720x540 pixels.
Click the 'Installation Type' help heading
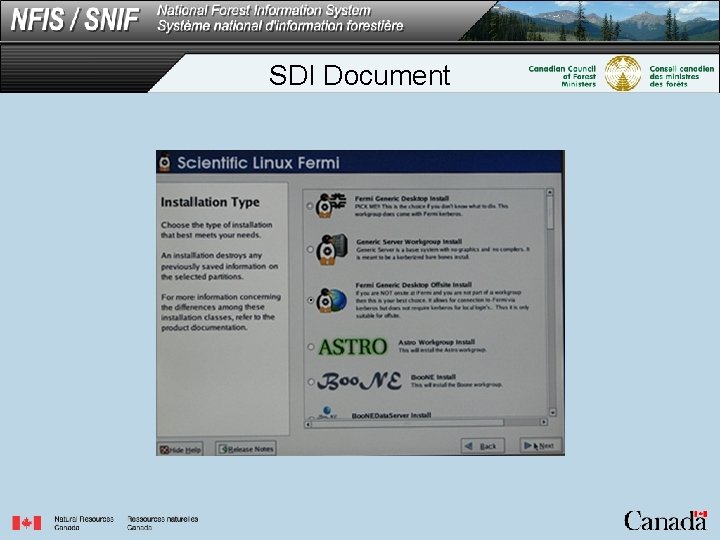210,202
